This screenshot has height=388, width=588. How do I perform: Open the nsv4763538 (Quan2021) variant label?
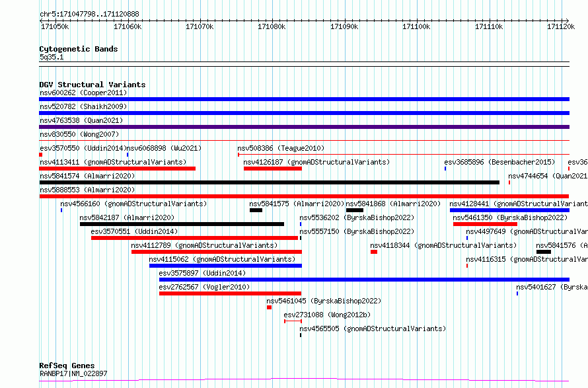[81, 120]
